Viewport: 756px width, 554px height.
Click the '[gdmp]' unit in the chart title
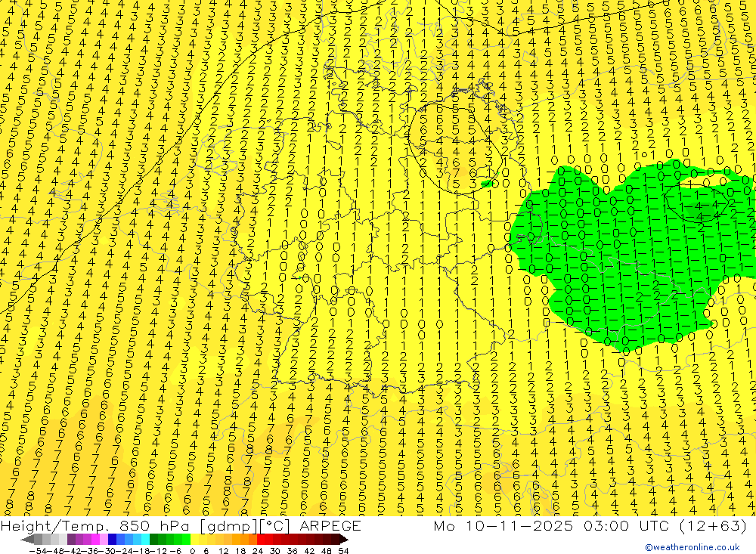[229, 526]
